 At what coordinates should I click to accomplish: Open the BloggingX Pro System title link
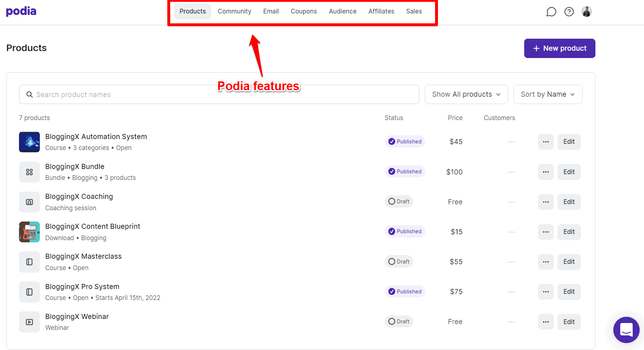pyautogui.click(x=82, y=286)
